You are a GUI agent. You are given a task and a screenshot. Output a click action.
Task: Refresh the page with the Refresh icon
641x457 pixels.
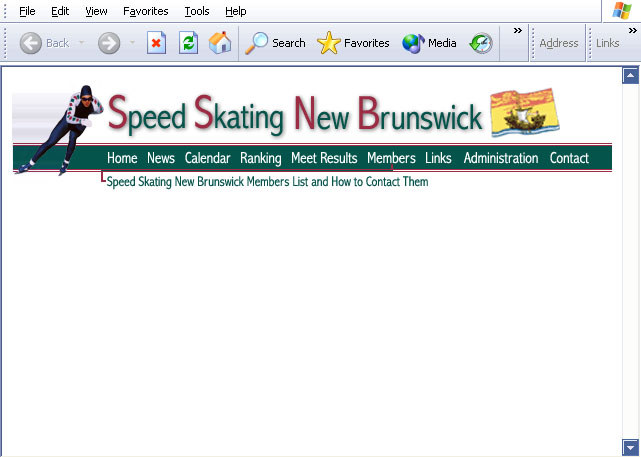pos(188,43)
